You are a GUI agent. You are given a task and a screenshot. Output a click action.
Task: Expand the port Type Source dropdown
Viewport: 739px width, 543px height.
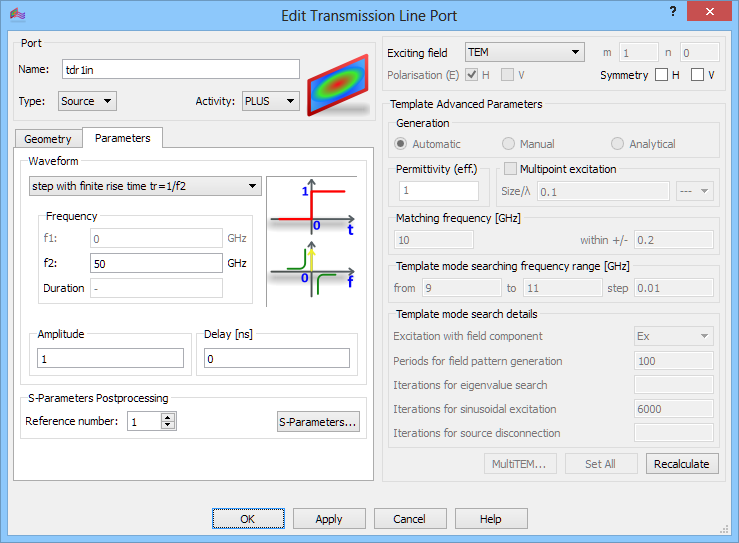click(87, 101)
